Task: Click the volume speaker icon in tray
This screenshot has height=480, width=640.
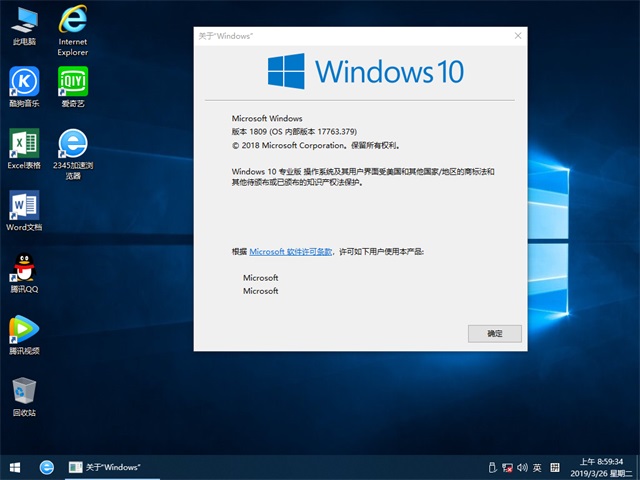Action: pos(522,467)
